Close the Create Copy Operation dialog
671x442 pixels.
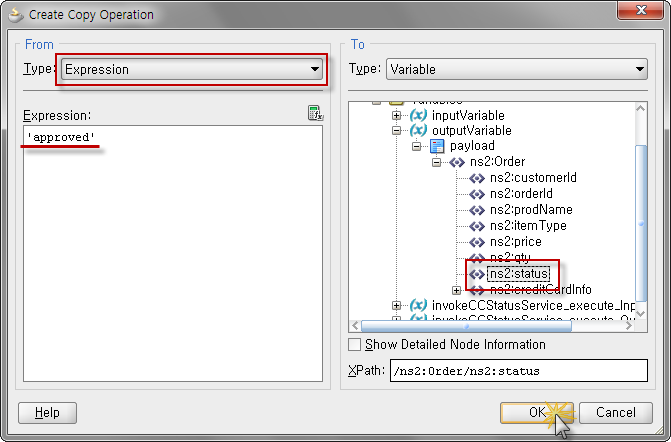(x=641, y=10)
